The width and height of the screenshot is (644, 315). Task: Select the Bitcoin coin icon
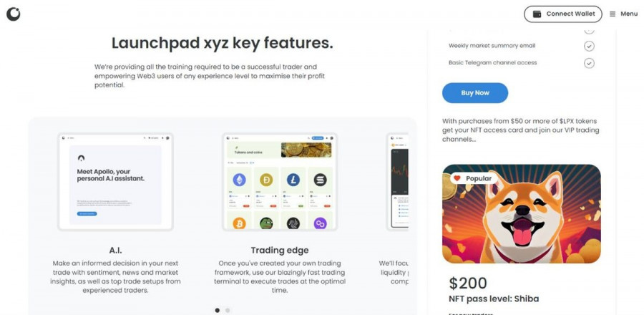(239, 223)
